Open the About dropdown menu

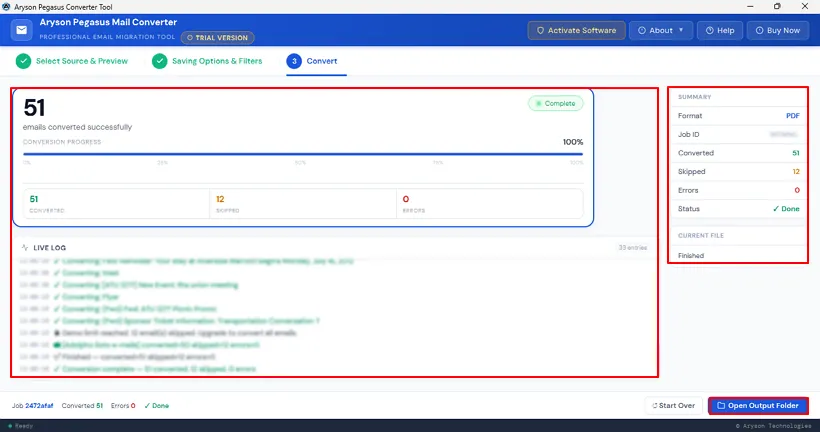pyautogui.click(x=661, y=30)
